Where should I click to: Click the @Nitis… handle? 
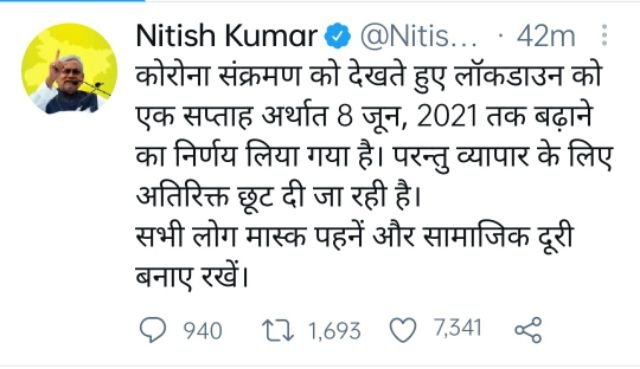(419, 37)
